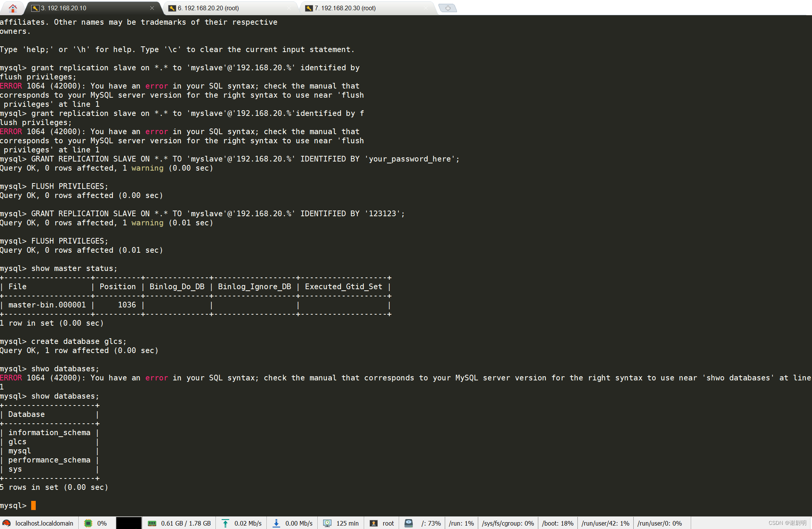Image resolution: width=812 pixels, height=529 pixels.
Task: Open a new session tab with the plus button
Action: tap(448, 8)
